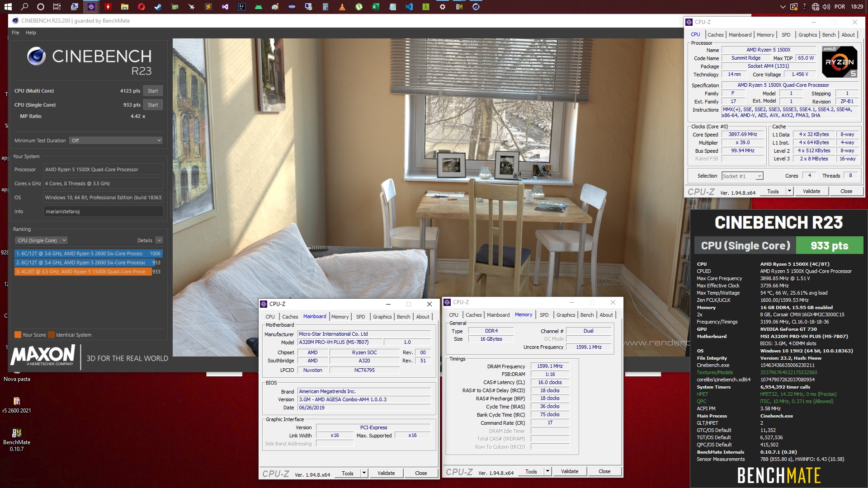The width and height of the screenshot is (868, 488).
Task: Switch to Caches tab in CPU-Z CPU window
Action: tap(715, 35)
